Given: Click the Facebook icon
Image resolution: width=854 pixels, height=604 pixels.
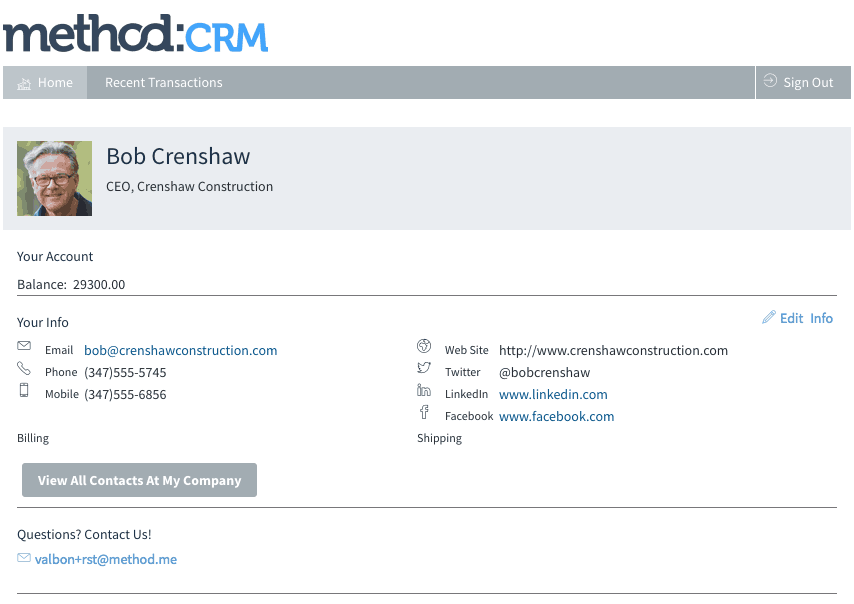Looking at the screenshot, I should (424, 412).
